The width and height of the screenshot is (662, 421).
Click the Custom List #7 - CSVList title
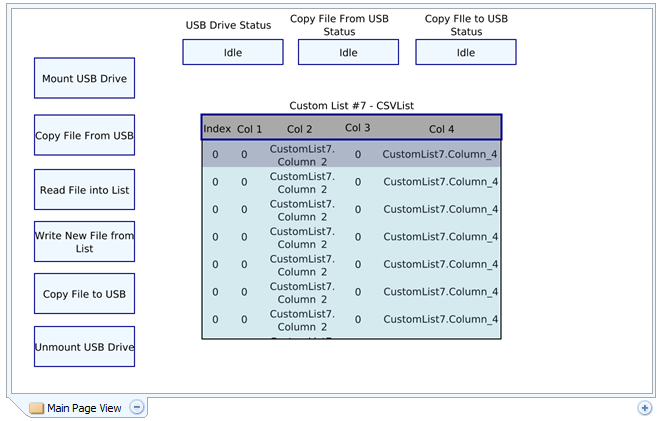click(352, 106)
